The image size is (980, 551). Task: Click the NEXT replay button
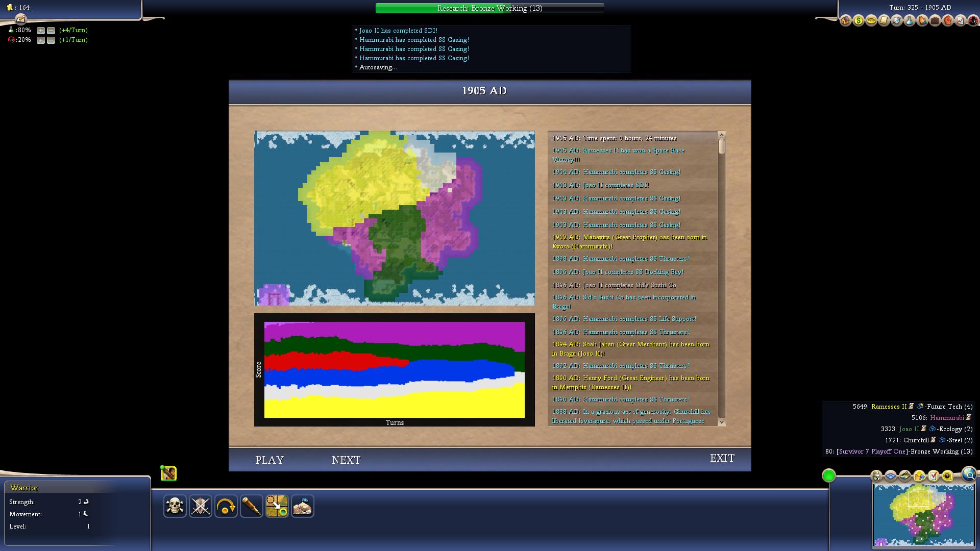coord(346,460)
